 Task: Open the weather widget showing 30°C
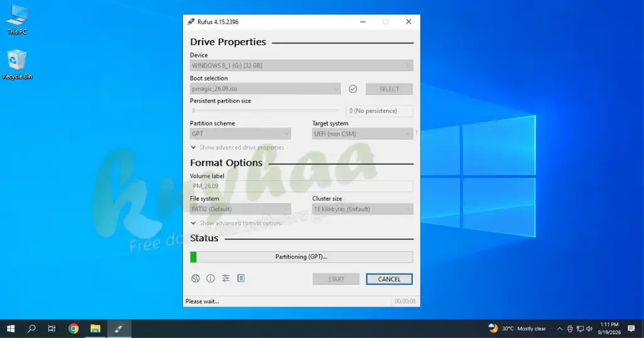(x=517, y=329)
